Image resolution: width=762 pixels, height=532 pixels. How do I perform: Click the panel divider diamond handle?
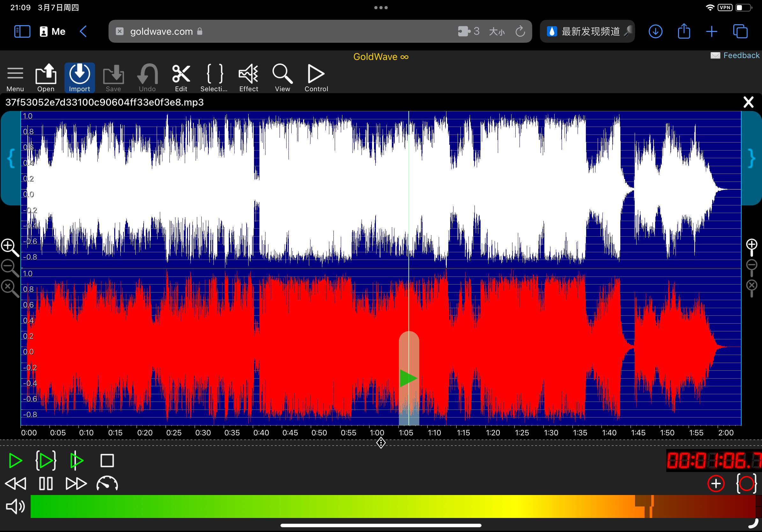pyautogui.click(x=381, y=442)
